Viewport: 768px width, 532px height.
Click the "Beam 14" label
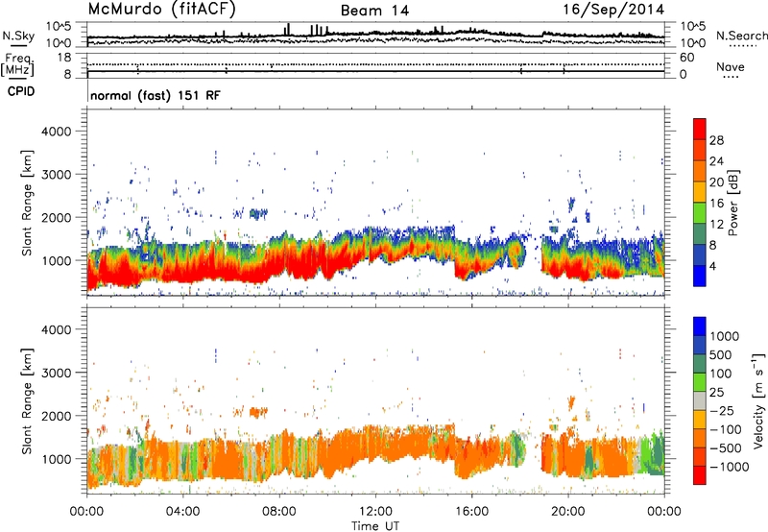click(x=374, y=11)
